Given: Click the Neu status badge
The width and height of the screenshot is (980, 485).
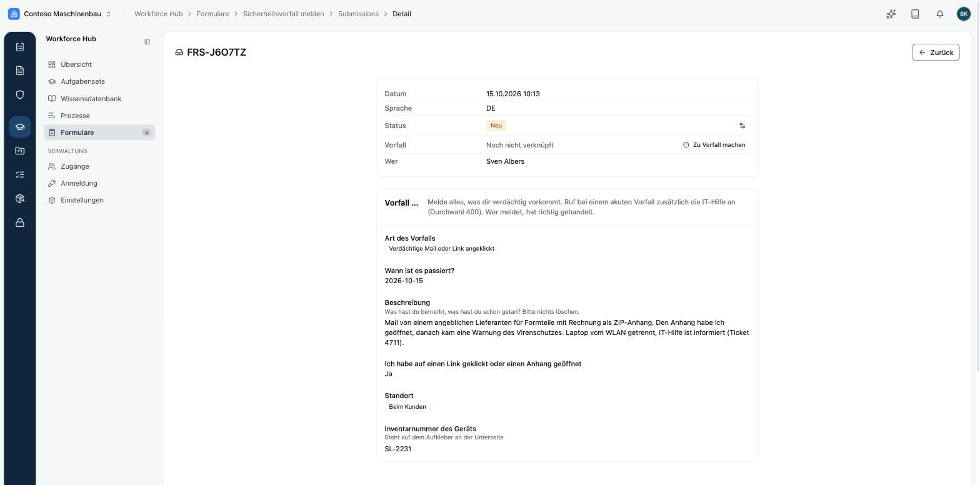Looking at the screenshot, I should coord(496,126).
